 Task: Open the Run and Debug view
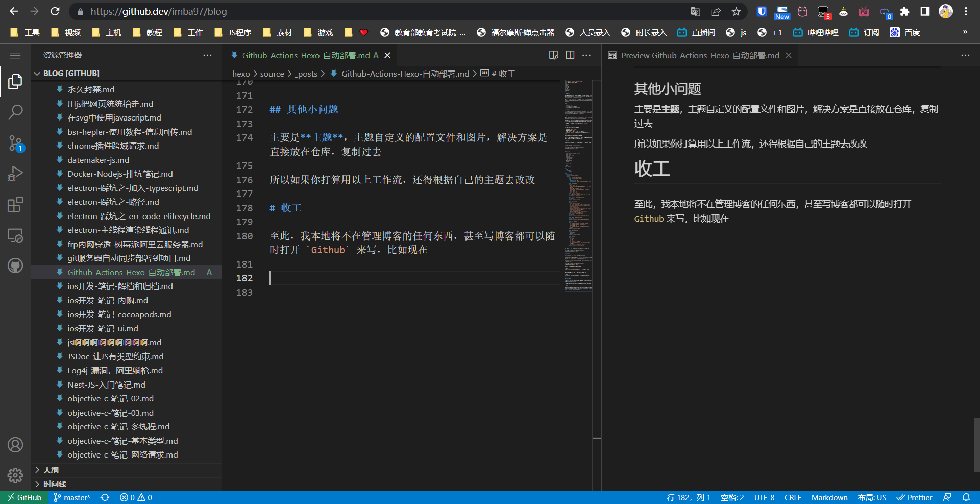tap(15, 174)
